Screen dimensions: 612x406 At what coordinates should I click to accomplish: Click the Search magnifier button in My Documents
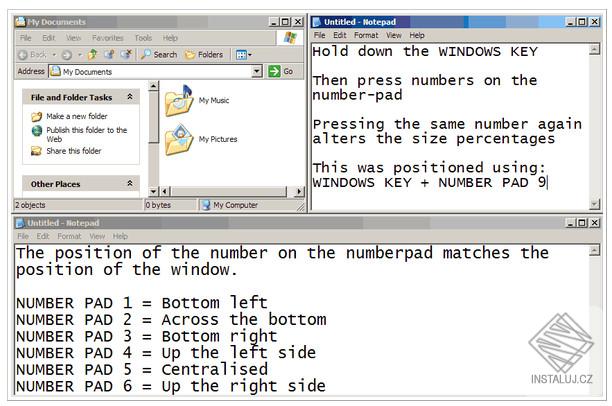(x=159, y=54)
